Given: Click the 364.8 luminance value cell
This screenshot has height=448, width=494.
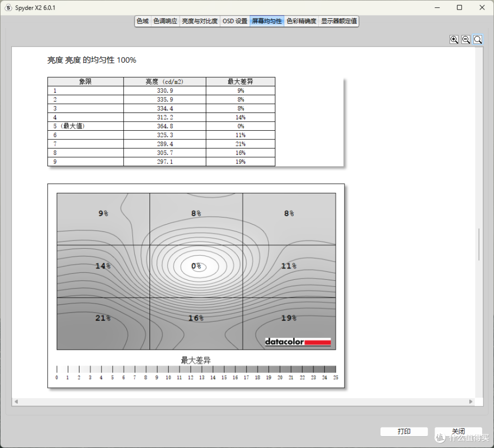Looking at the screenshot, I should 165,126.
